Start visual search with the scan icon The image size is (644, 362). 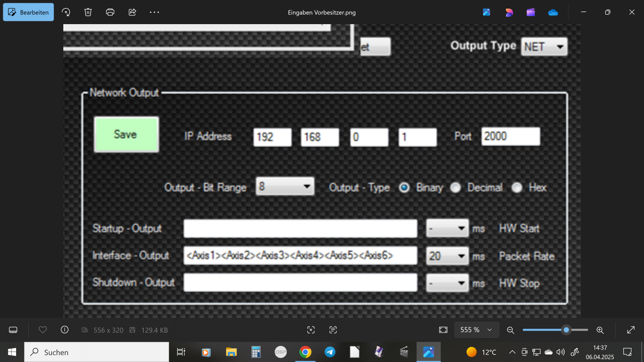coord(311,330)
